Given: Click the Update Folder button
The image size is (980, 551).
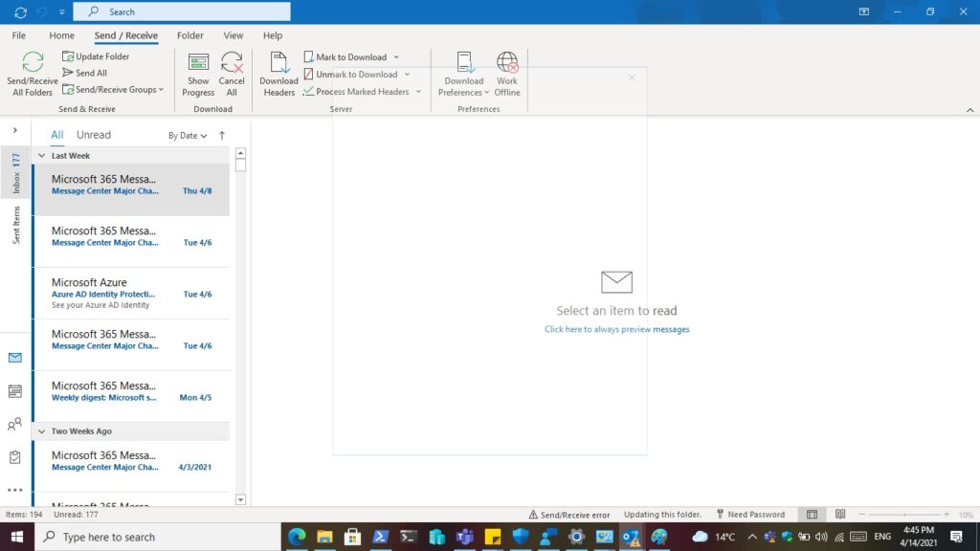Looking at the screenshot, I should [97, 56].
